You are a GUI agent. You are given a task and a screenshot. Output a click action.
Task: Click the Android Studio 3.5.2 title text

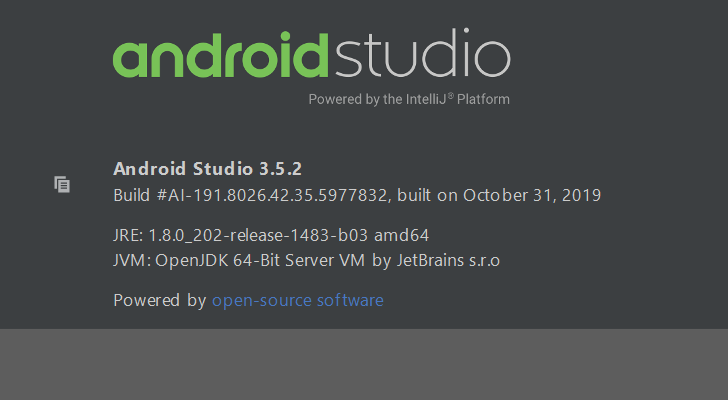click(208, 168)
